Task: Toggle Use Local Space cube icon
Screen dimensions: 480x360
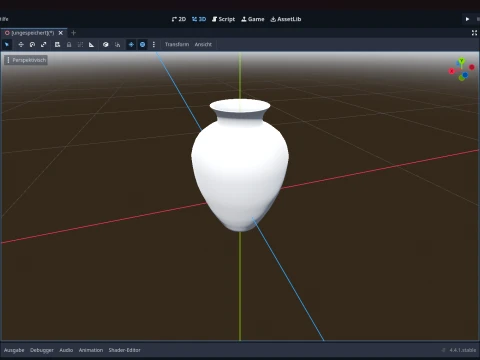Action: point(106,44)
